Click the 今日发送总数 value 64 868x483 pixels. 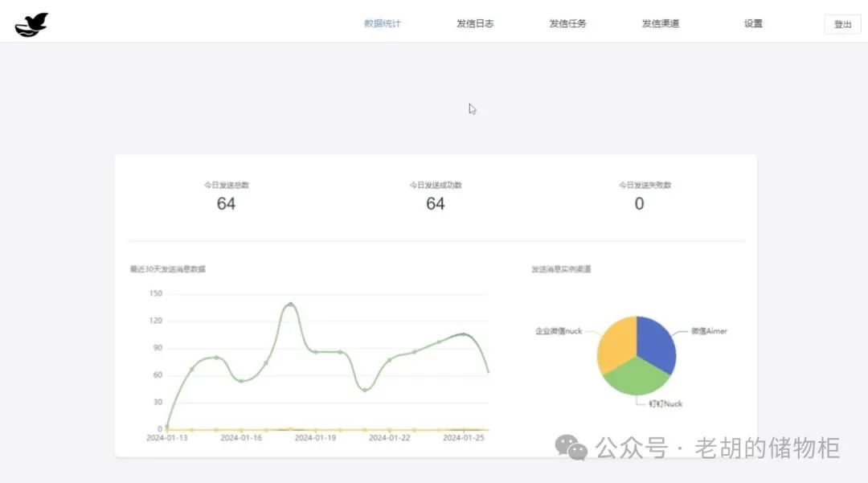click(x=226, y=203)
